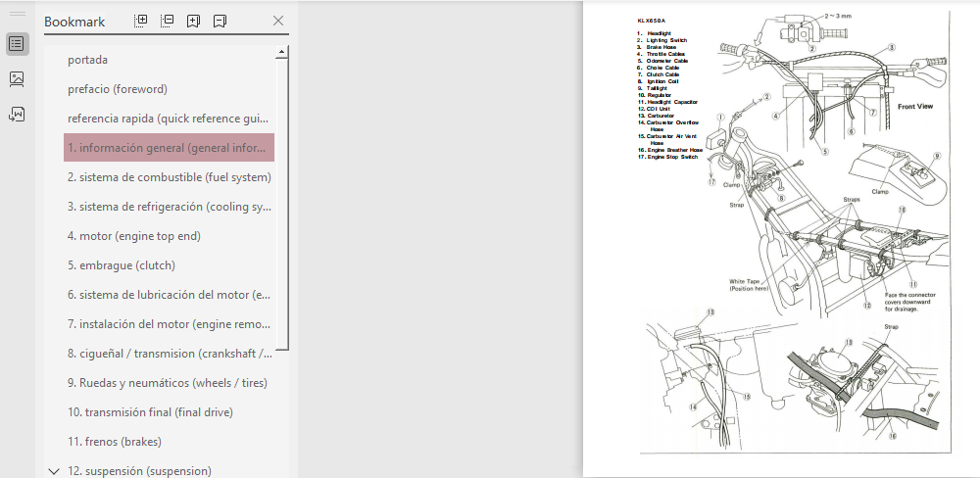Click legend entry '12. CDI Unit'

point(656,109)
